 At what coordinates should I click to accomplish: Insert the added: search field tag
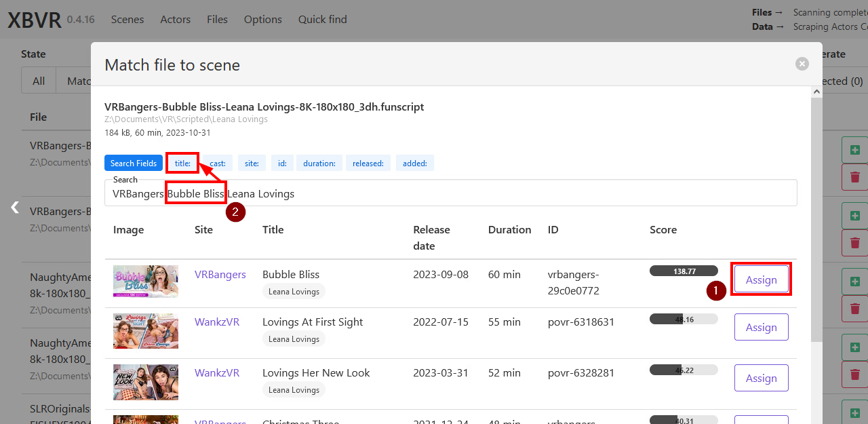415,163
